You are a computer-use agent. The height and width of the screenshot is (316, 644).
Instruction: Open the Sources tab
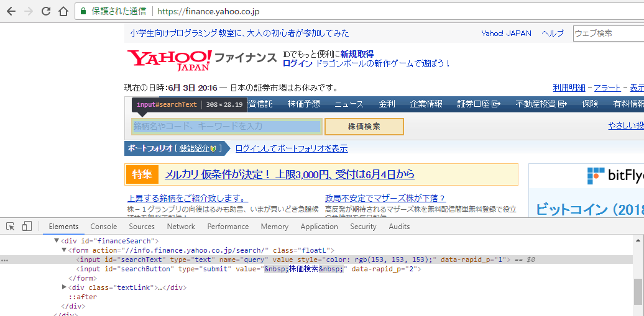142,227
